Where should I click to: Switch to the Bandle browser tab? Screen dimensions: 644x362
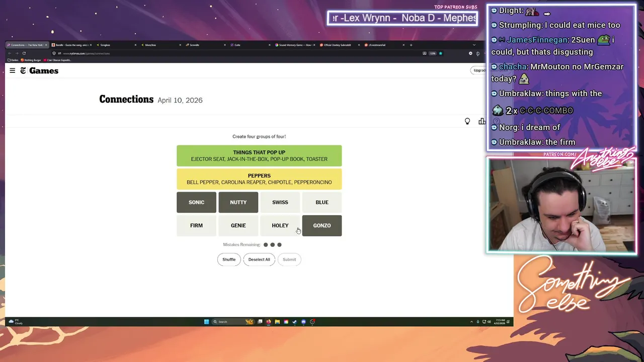(x=73, y=45)
